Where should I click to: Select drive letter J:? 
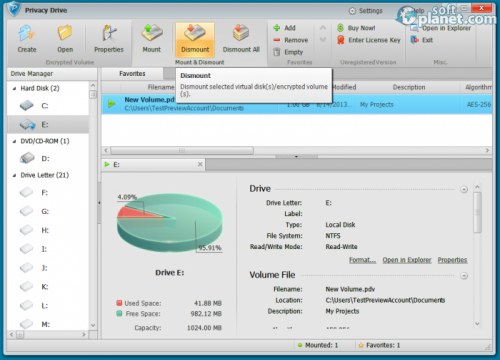coord(48,268)
